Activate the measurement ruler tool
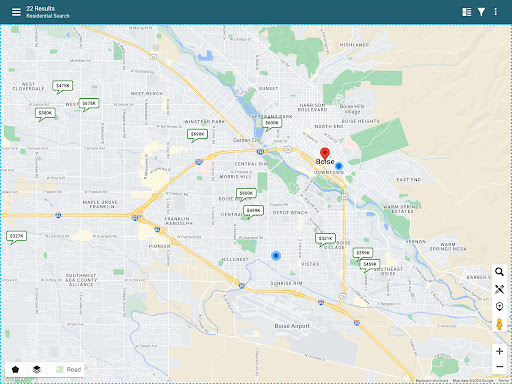Screen dimensions: 512x384 499,289
